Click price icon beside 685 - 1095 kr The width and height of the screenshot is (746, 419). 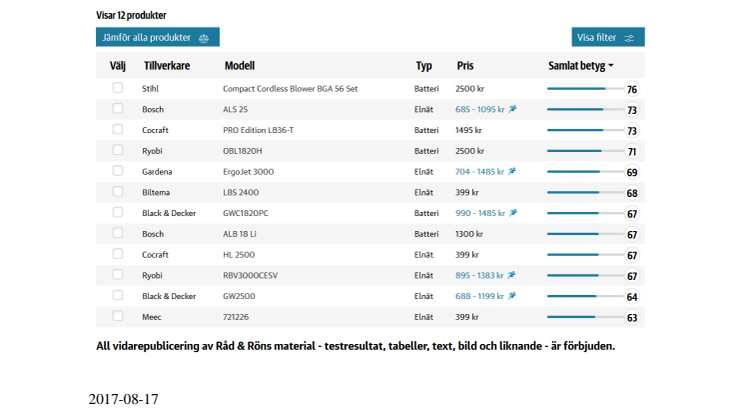512,109
